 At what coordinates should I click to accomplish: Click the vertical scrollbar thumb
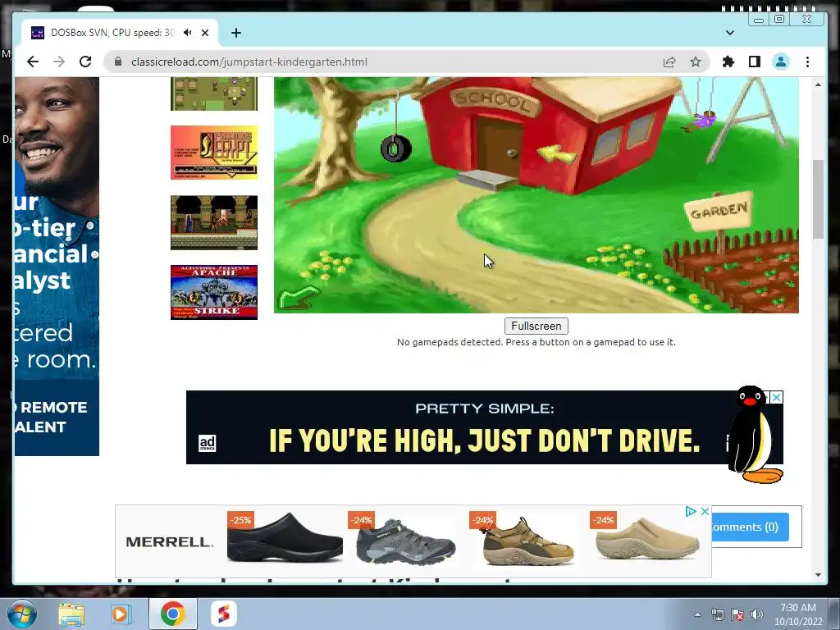tap(818, 199)
